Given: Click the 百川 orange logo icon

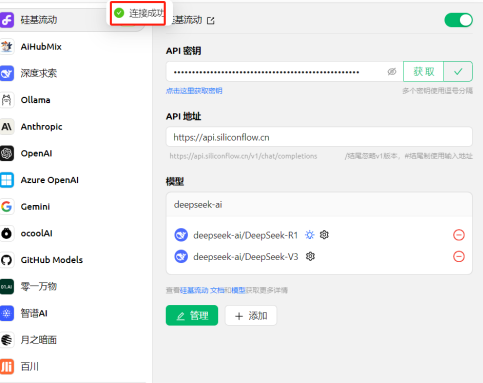Looking at the screenshot, I should 7,367.
